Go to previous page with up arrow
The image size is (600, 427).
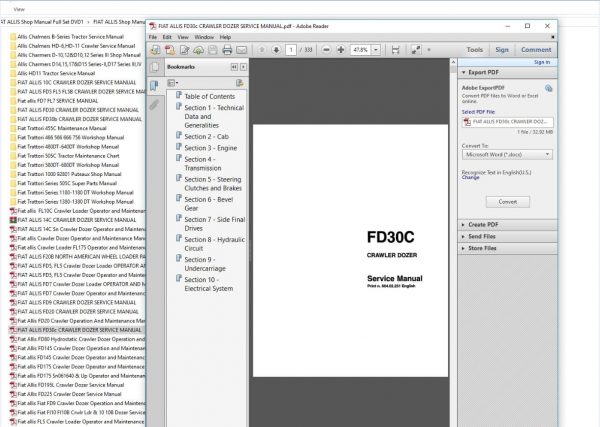pos(262,50)
